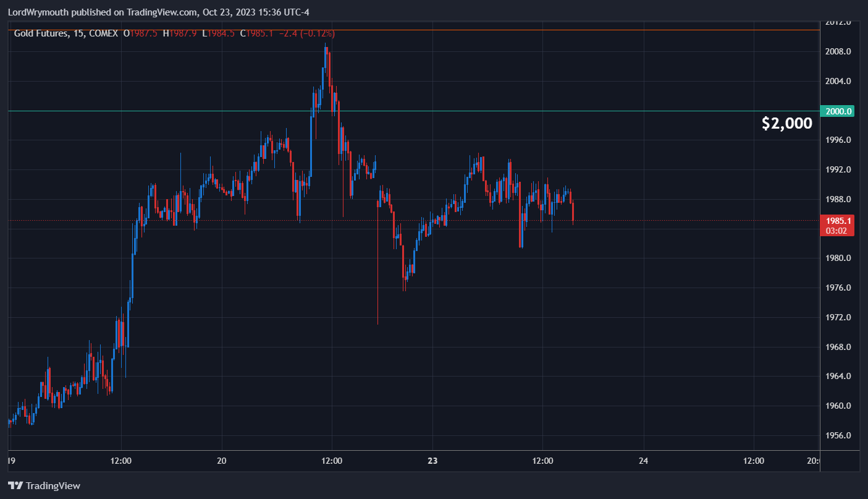Viewport: 868px width, 499px height.
Task: Click the low value L1984.5
Action: coord(217,33)
